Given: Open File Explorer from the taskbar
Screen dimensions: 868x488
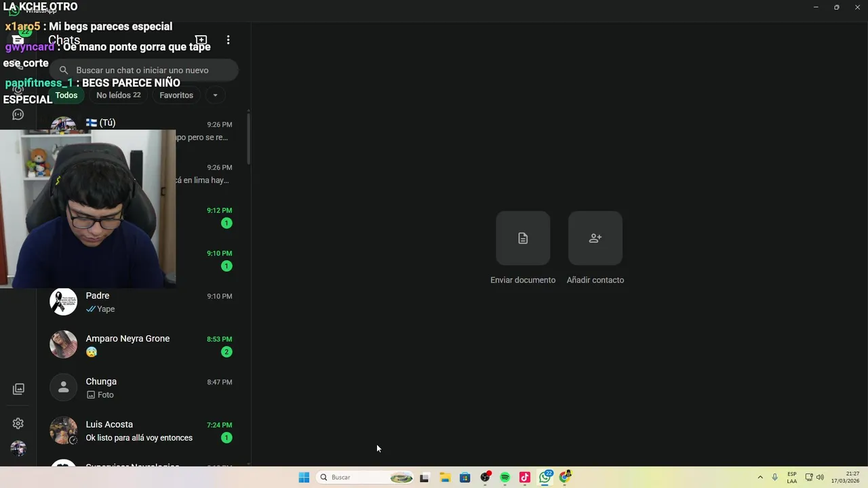Looking at the screenshot, I should [x=445, y=477].
